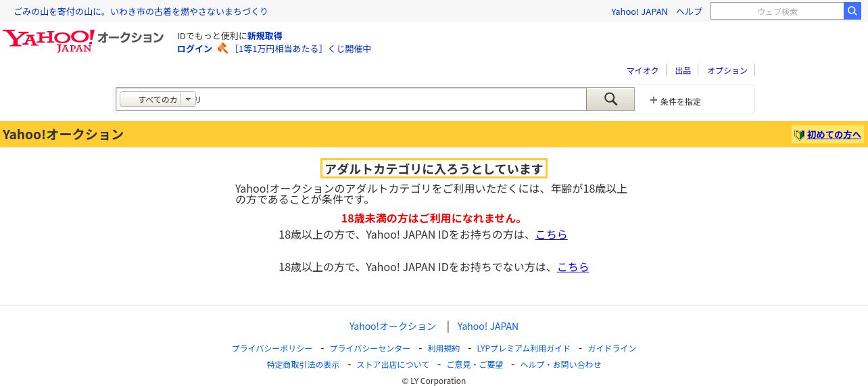Open the すべてのカテゴリ category dropdown
The height and width of the screenshot is (386, 868).
(x=158, y=99)
